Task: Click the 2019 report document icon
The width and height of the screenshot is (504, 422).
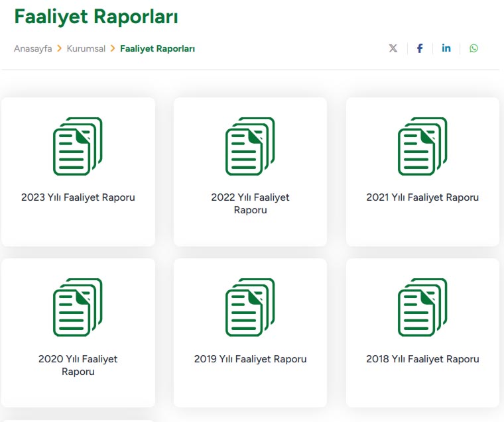Action: point(250,307)
